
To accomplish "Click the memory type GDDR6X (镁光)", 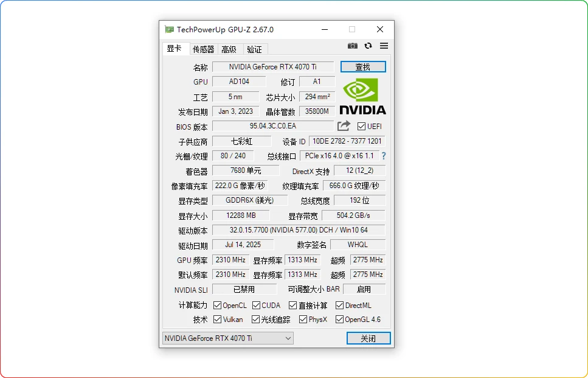I will tap(250, 200).
